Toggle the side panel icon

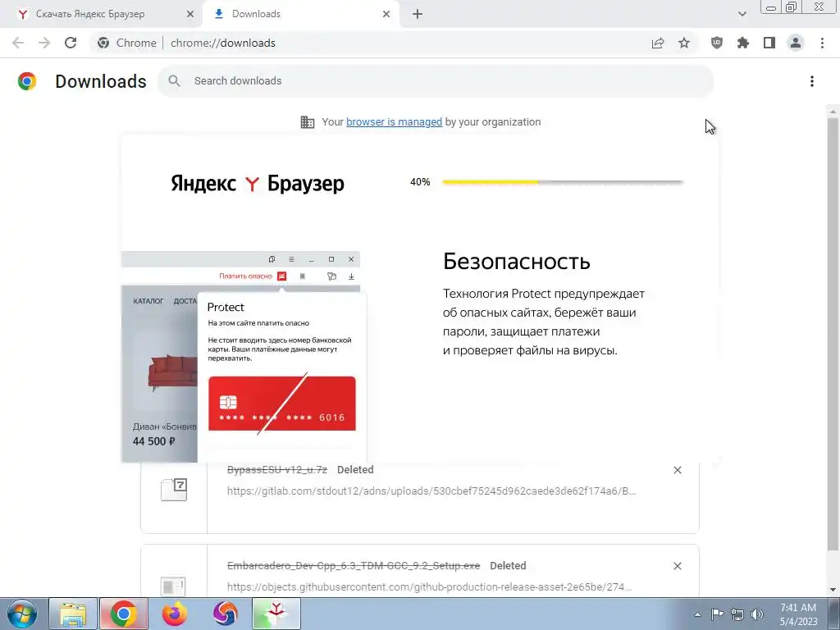769,43
